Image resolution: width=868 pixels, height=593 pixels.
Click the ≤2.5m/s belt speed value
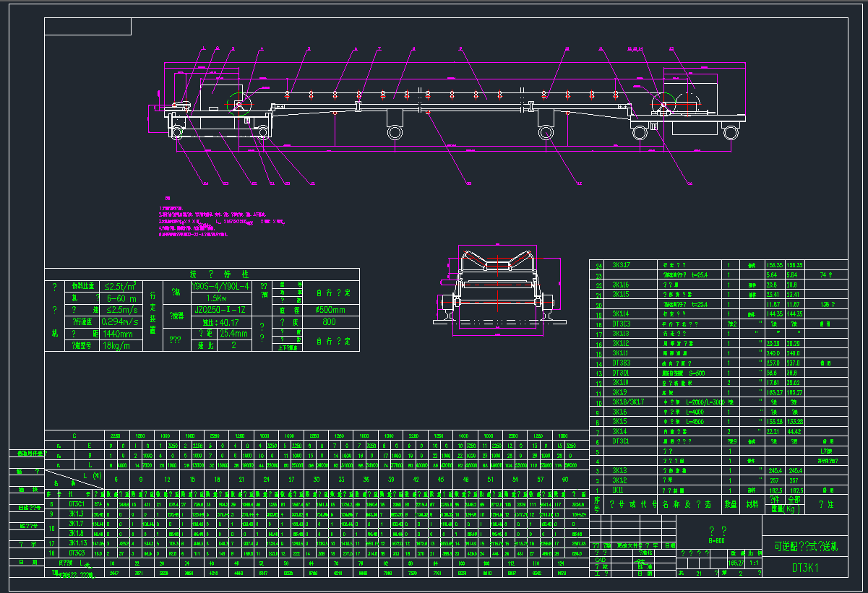click(x=121, y=310)
